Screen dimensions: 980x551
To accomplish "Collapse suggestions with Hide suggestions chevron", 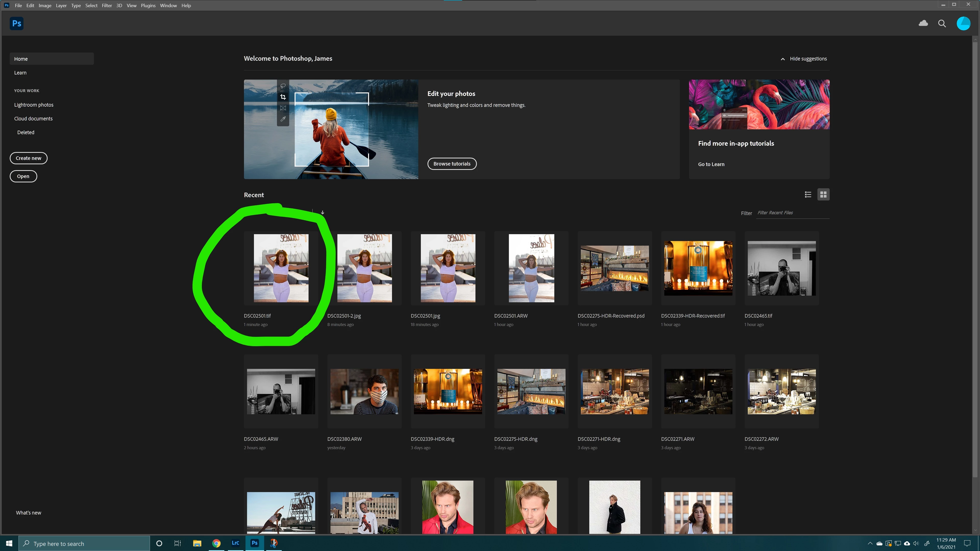I will [x=782, y=59].
